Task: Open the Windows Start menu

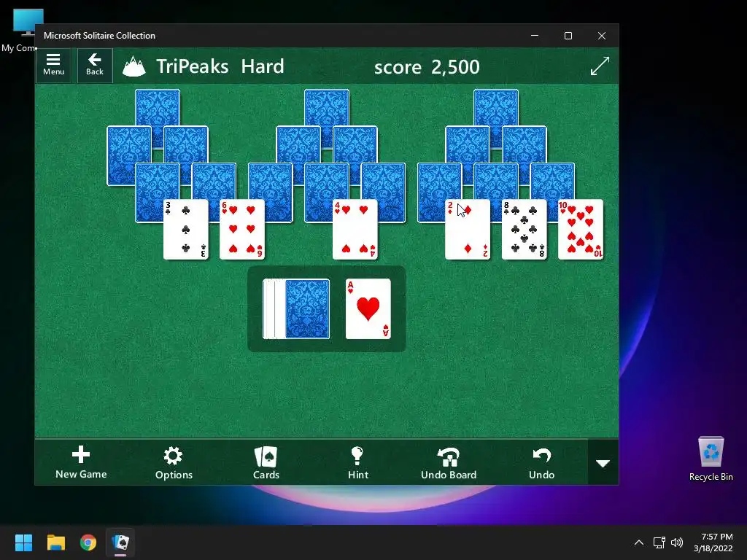Action: point(23,542)
